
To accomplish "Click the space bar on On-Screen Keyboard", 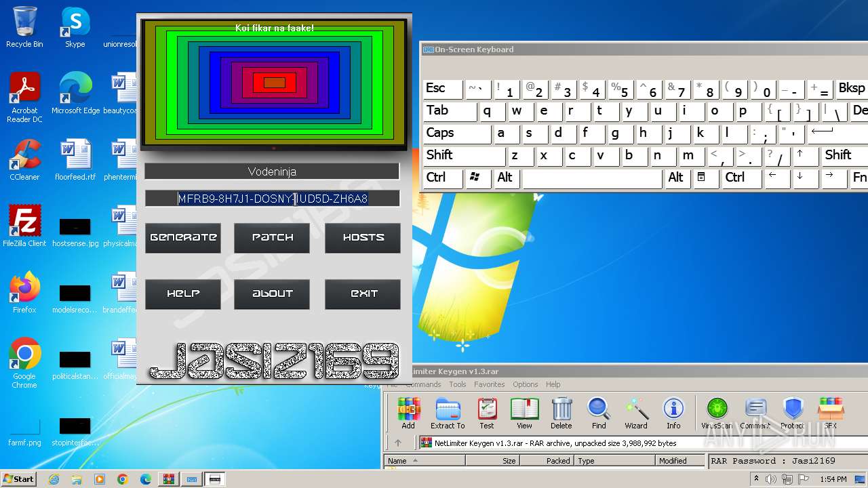I will (x=592, y=178).
